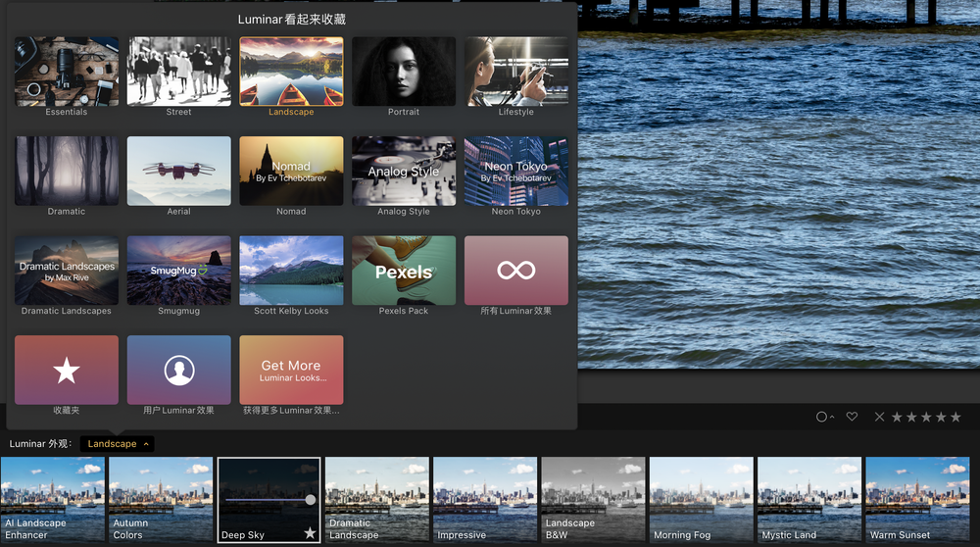The width and height of the screenshot is (980, 547).
Task: Apply the Landscape B&W look
Action: pyautogui.click(x=593, y=500)
